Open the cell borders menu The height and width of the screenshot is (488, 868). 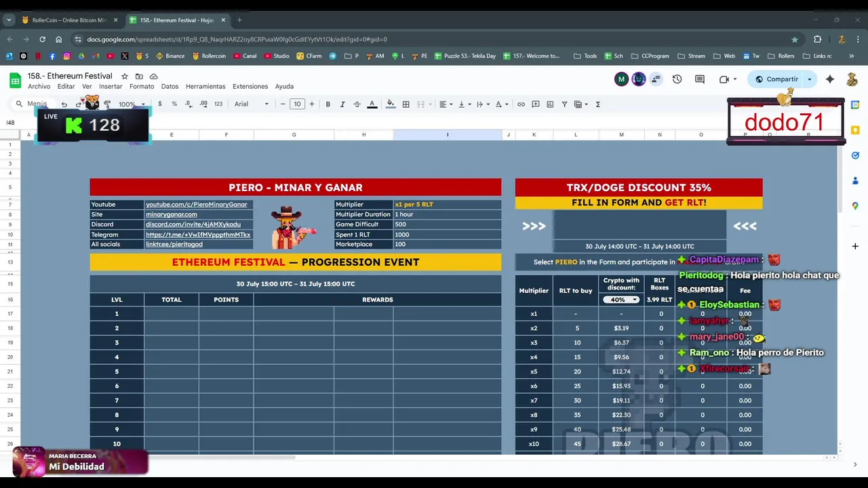406,104
